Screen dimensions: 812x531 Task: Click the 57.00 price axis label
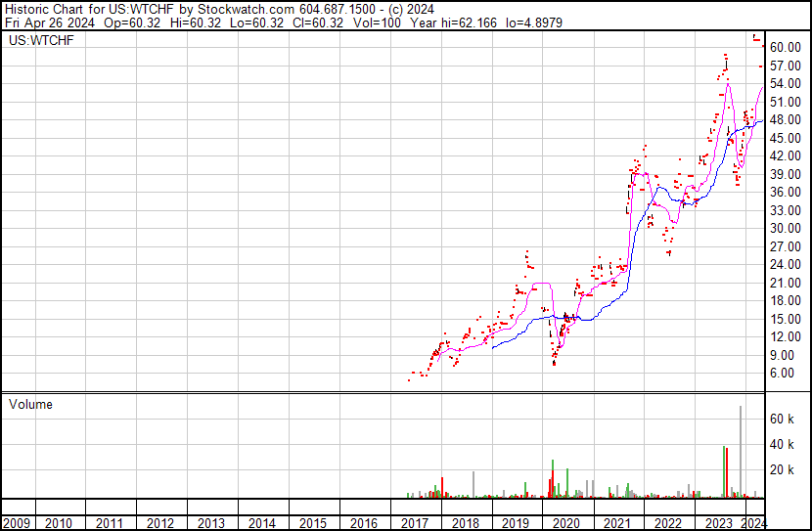click(x=786, y=66)
